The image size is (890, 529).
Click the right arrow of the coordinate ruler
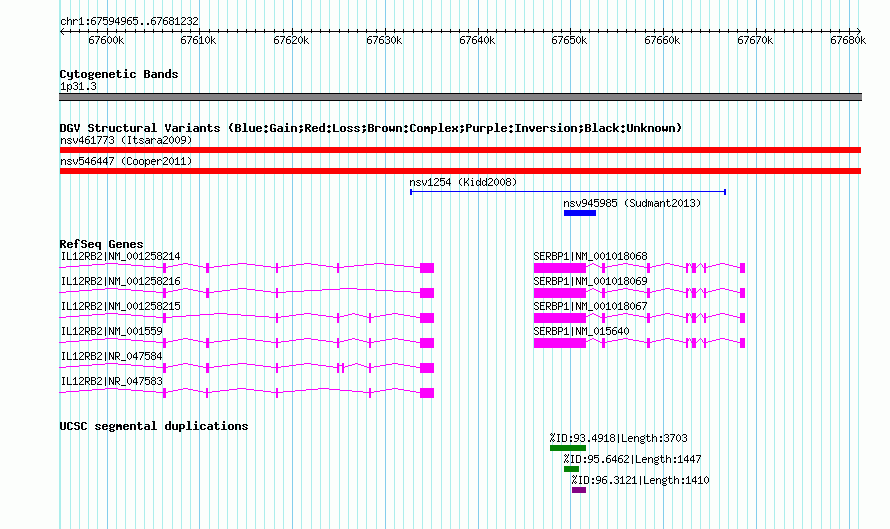(x=858, y=31)
